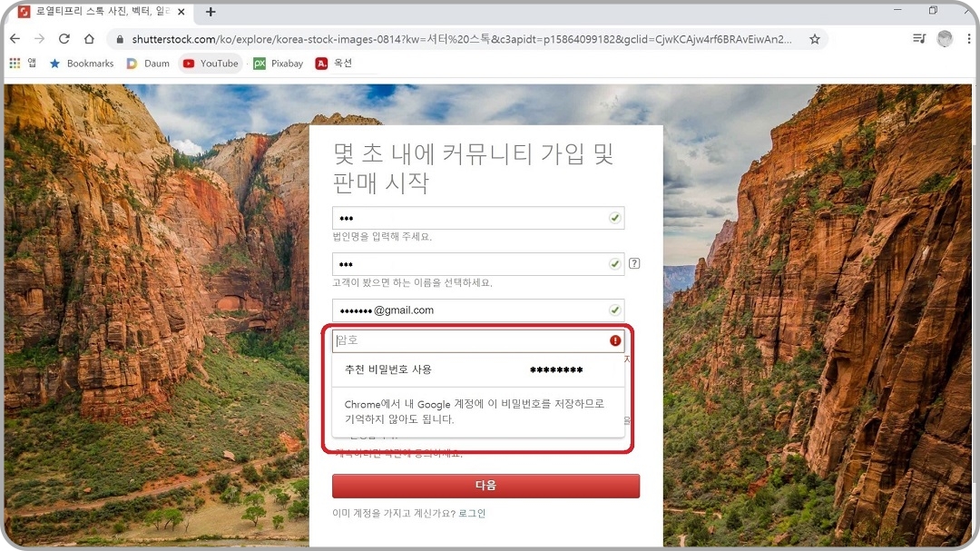Click the 다음 submit button
The height and width of the screenshot is (551, 980).
pos(485,486)
